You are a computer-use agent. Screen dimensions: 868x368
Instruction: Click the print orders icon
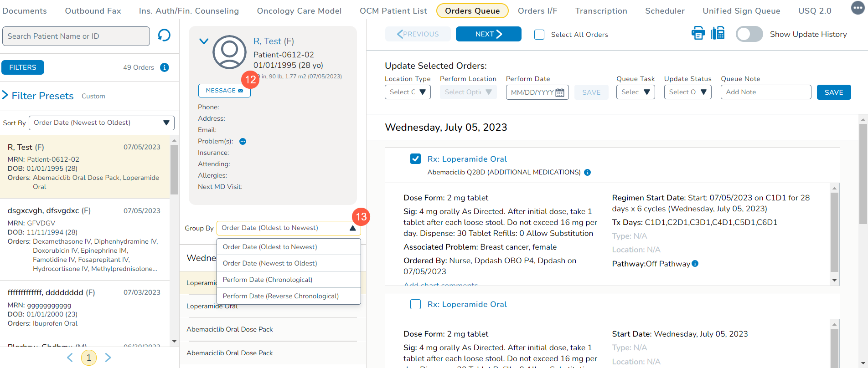[x=698, y=33]
